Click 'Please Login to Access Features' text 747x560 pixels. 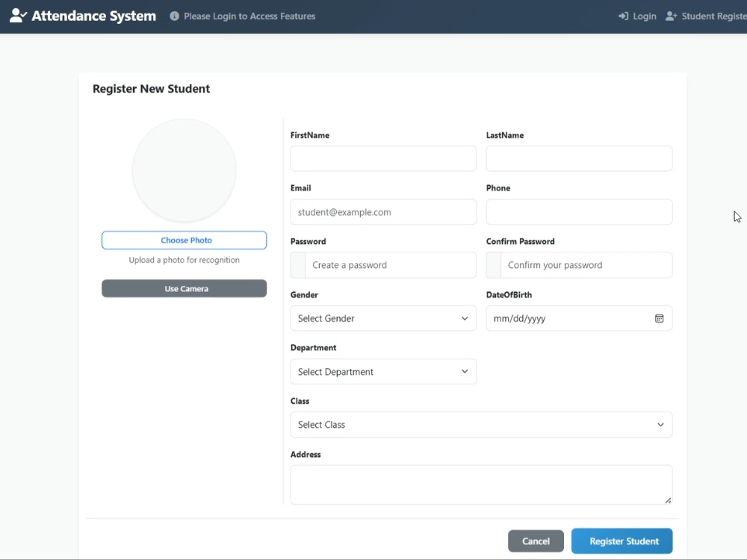tap(249, 16)
